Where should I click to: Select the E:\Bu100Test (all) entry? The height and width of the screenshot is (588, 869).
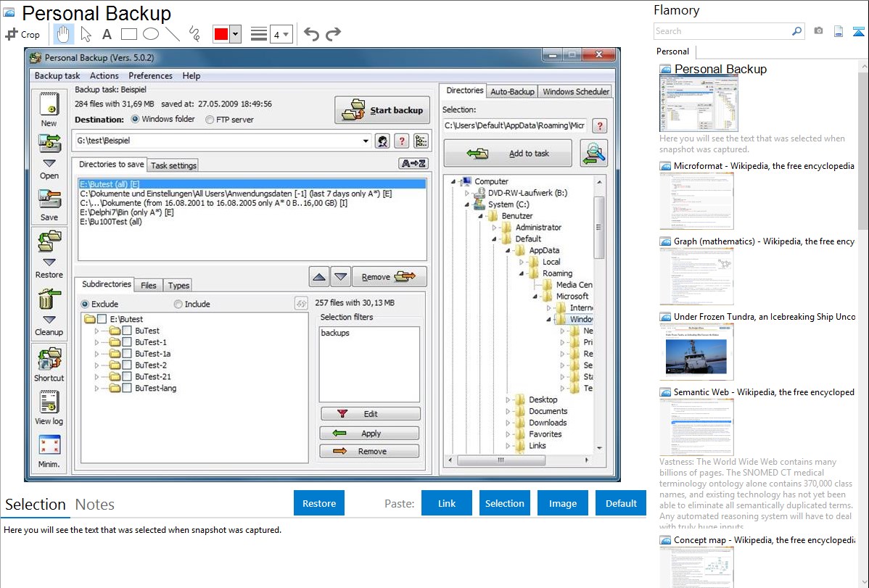111,222
